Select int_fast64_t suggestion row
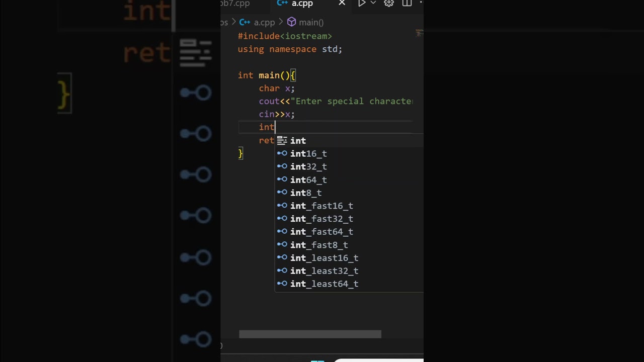This screenshot has width=644, height=362. (x=349, y=232)
